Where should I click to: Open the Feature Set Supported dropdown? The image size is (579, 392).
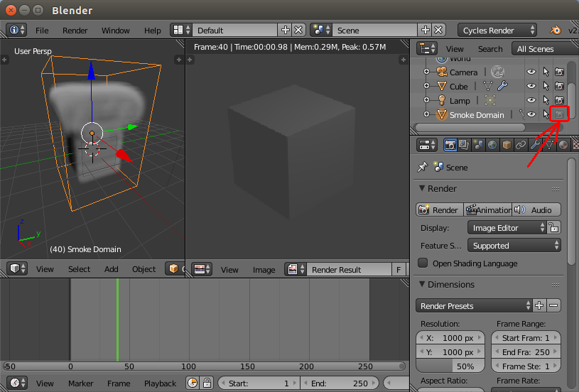point(514,246)
